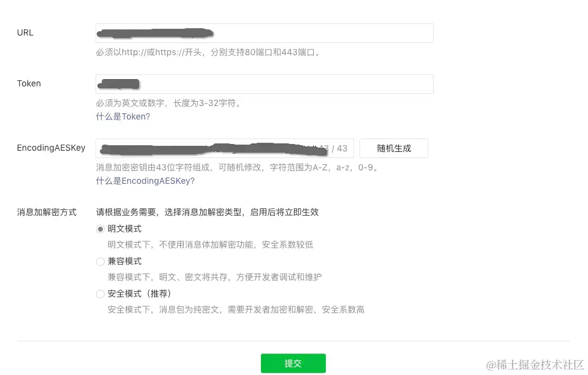
Task: Click the Token input field
Action: pos(265,84)
